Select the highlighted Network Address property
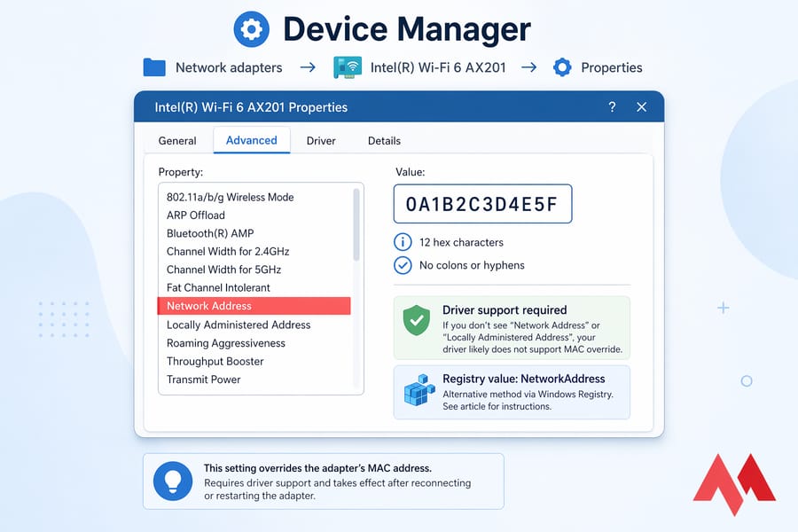Image resolution: width=798 pixels, height=532 pixels. click(254, 306)
